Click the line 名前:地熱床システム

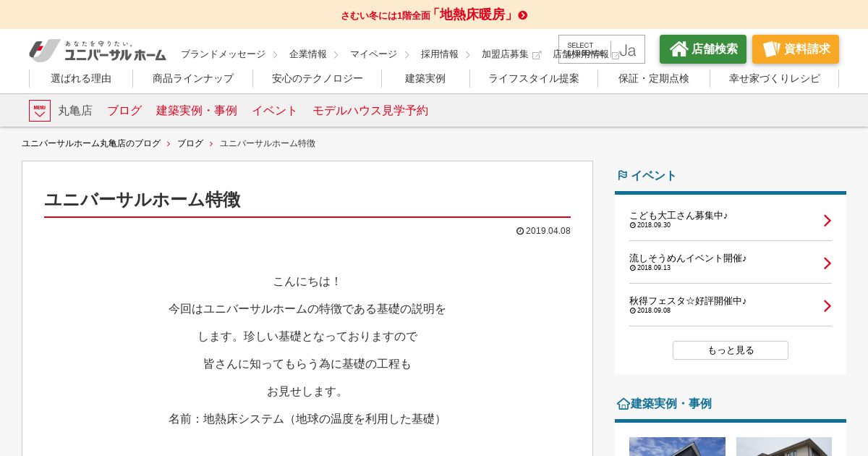307,419
